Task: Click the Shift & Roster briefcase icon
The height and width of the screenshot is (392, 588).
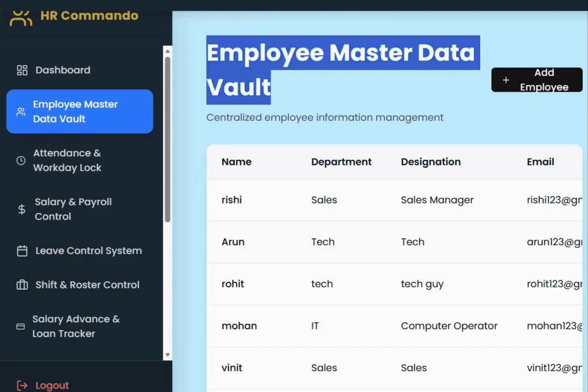Action: [22, 285]
